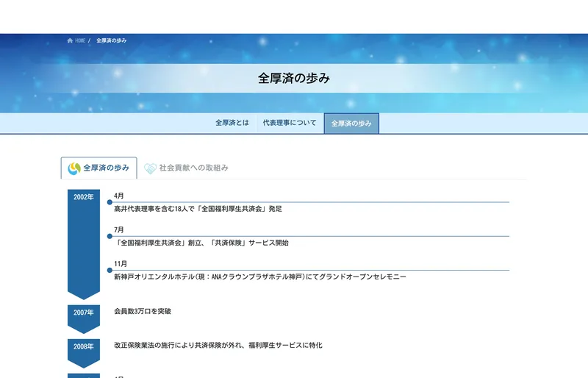
Task: Click the 11月 timeline dot under 2002年
Action: pos(110,271)
